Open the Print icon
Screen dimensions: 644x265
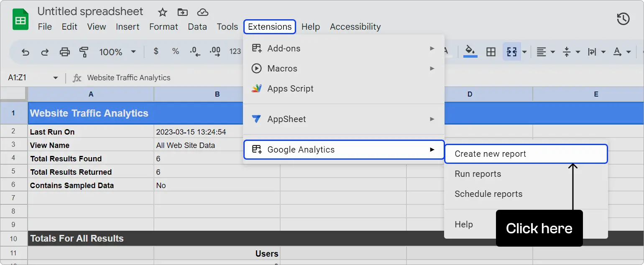(x=64, y=52)
